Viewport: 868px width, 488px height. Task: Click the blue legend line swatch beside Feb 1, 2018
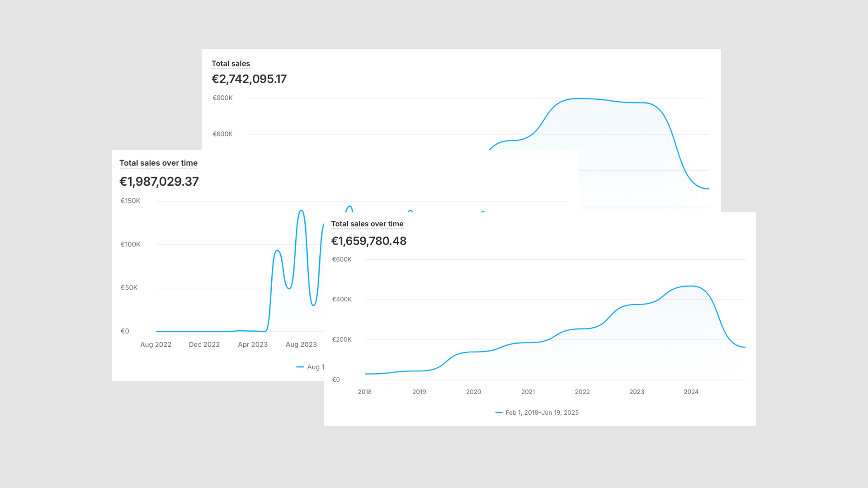pos(499,413)
